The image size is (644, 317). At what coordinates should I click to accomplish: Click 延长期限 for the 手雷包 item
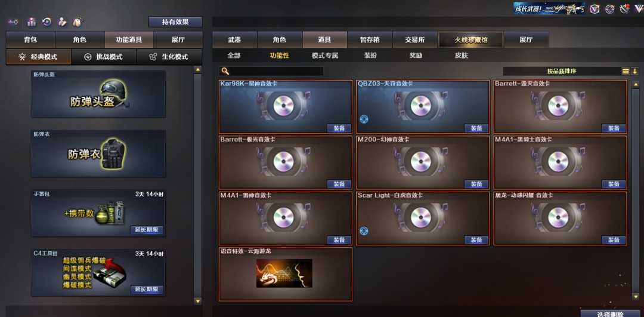147,230
